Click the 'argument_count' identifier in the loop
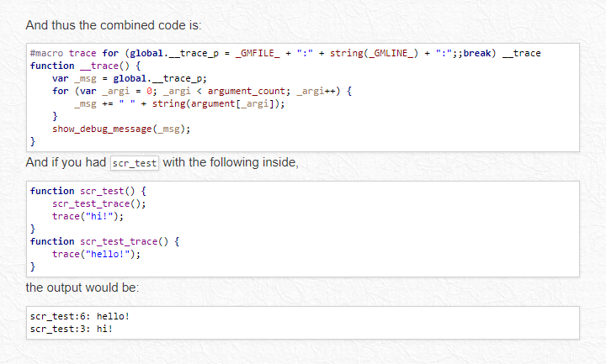Image resolution: width=606 pixels, height=364 pixels. 246,91
